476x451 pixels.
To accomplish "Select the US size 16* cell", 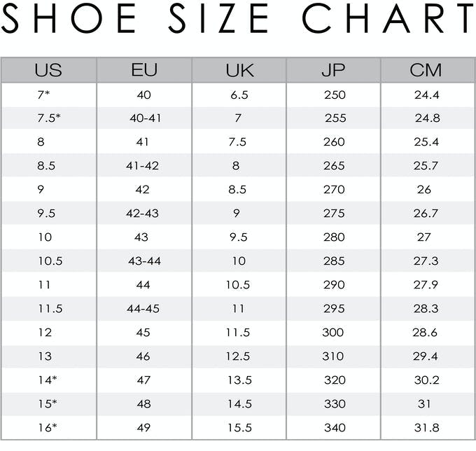I will tap(47, 427).
